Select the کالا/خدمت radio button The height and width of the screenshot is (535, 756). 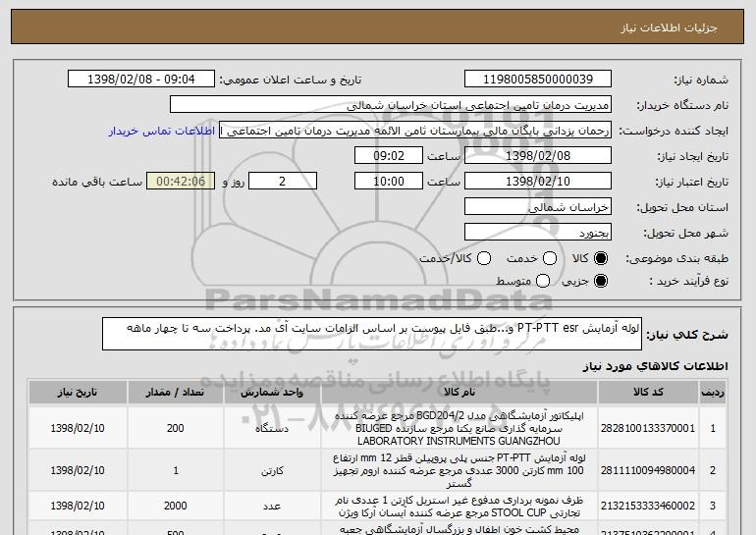[484, 258]
